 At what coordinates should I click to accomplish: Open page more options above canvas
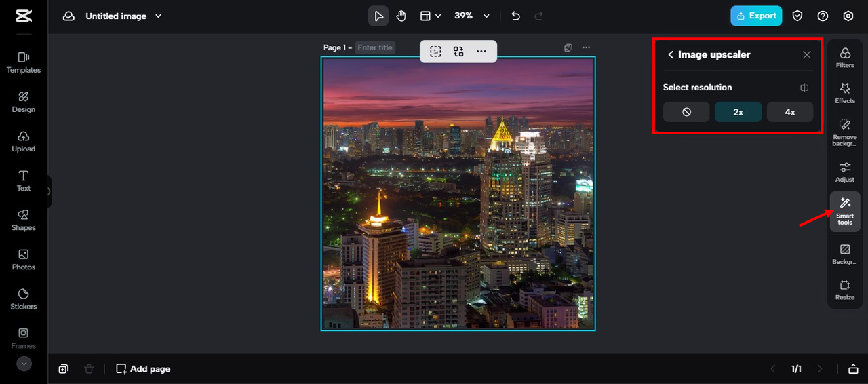coord(587,47)
